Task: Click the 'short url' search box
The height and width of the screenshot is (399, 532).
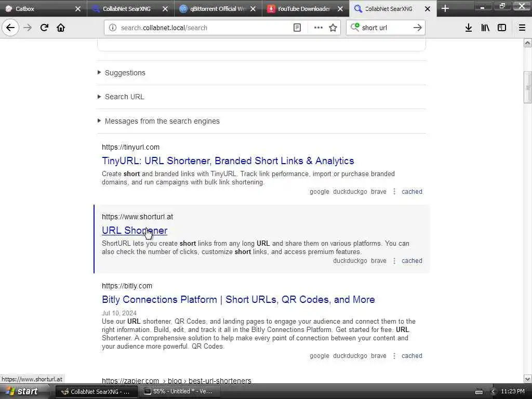Action: click(385, 28)
